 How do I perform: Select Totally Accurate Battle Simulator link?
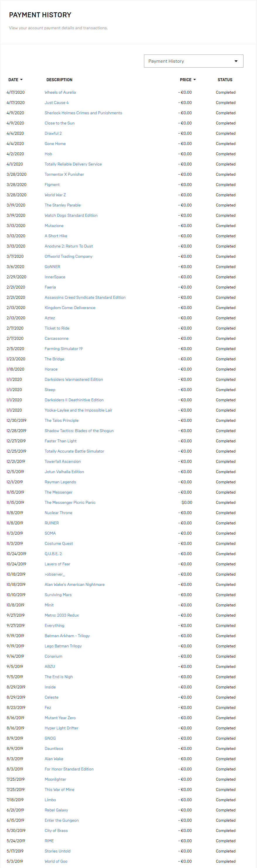(74, 451)
